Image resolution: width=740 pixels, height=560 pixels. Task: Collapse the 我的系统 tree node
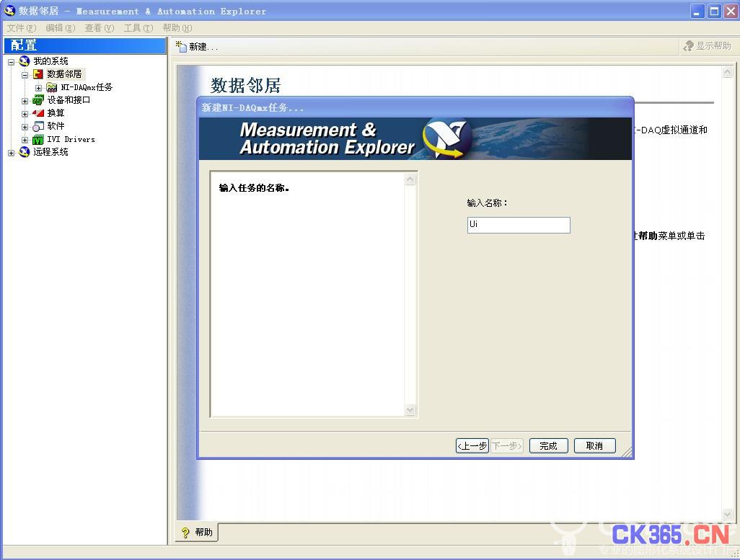click(11, 62)
